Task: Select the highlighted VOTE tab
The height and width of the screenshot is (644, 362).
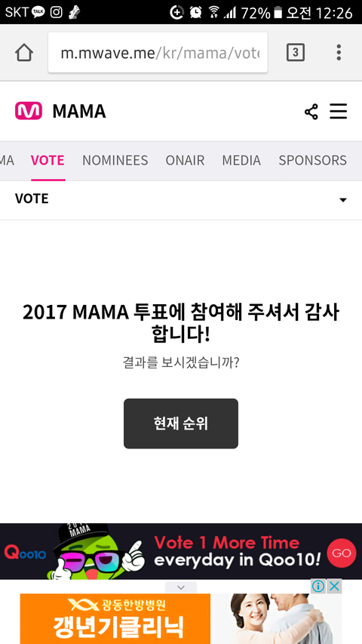Action: pyautogui.click(x=48, y=160)
